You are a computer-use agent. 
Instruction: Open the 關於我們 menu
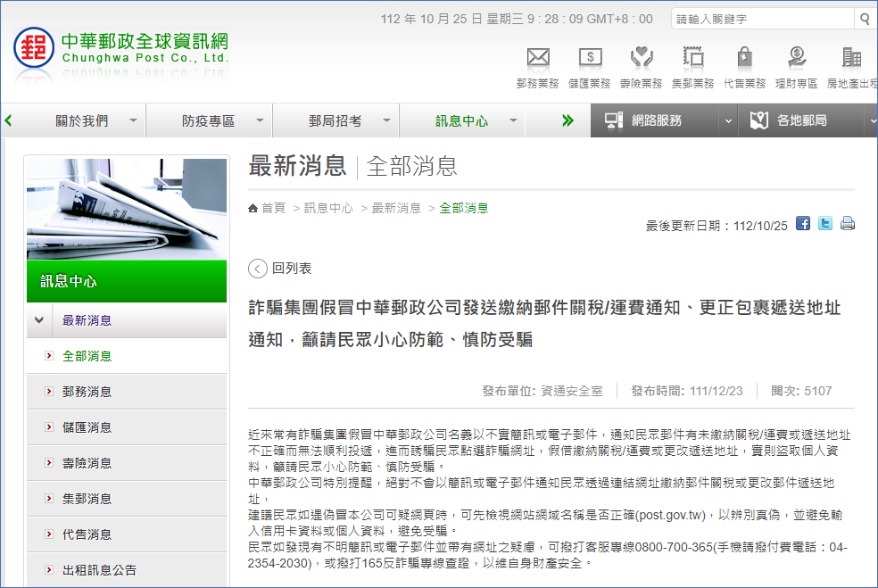click(82, 121)
